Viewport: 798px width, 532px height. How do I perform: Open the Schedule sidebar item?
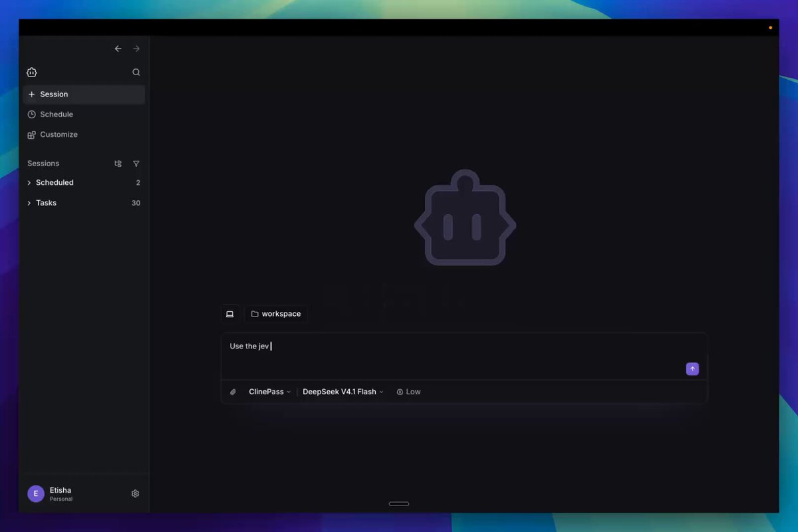(x=84, y=114)
